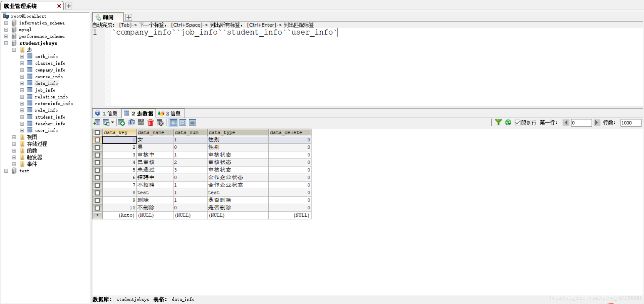
Task: Collapse the 表 tables folder
Action: pos(14,50)
